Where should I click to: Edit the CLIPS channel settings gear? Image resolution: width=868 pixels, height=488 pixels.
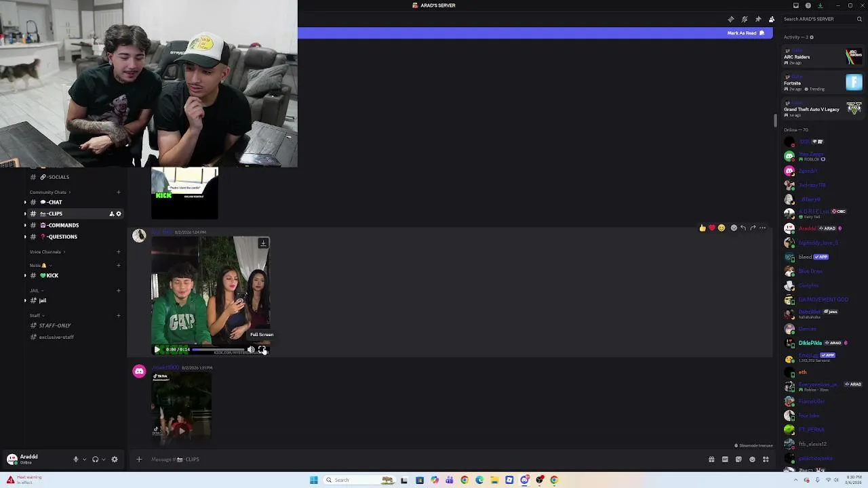[119, 213]
